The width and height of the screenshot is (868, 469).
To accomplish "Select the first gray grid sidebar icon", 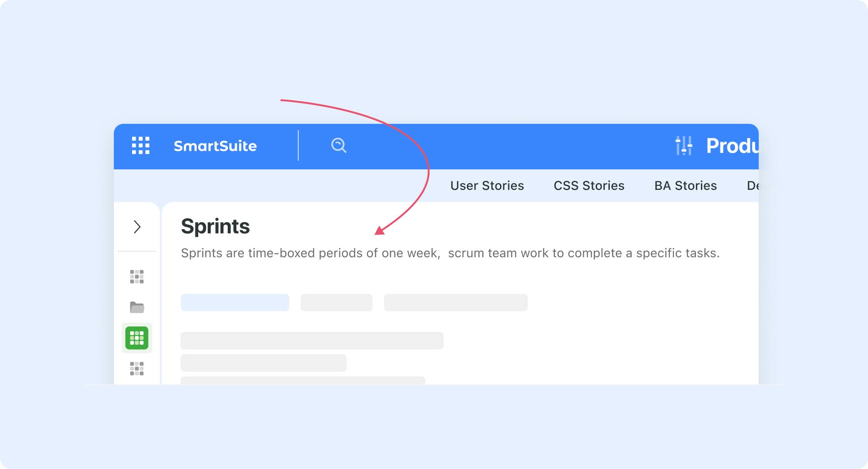I will click(x=137, y=276).
